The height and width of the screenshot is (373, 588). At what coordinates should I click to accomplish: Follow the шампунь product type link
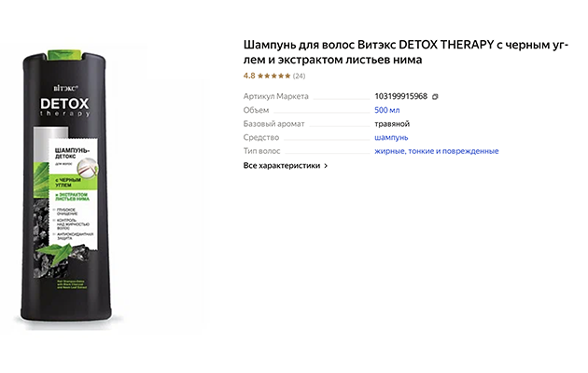click(x=391, y=137)
